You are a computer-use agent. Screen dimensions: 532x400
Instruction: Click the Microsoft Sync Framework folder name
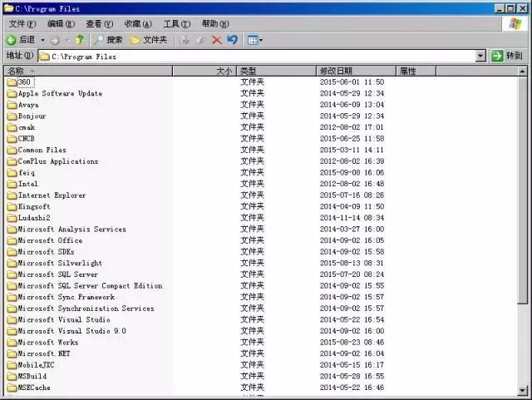click(66, 297)
